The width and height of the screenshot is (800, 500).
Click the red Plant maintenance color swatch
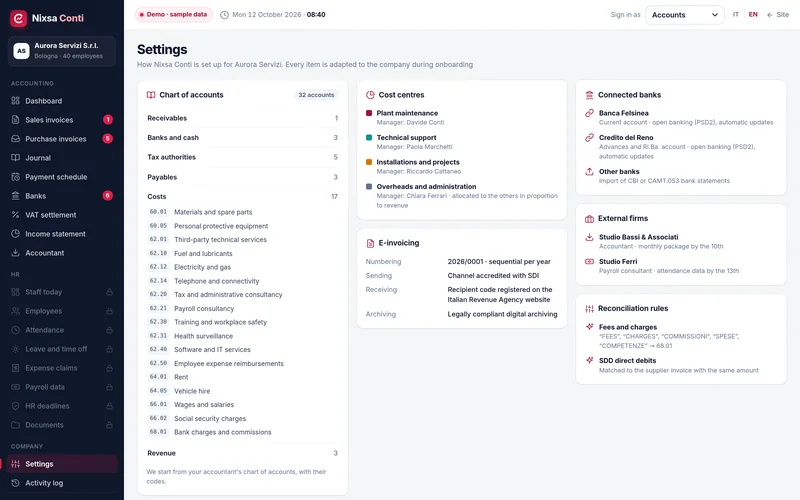point(369,113)
